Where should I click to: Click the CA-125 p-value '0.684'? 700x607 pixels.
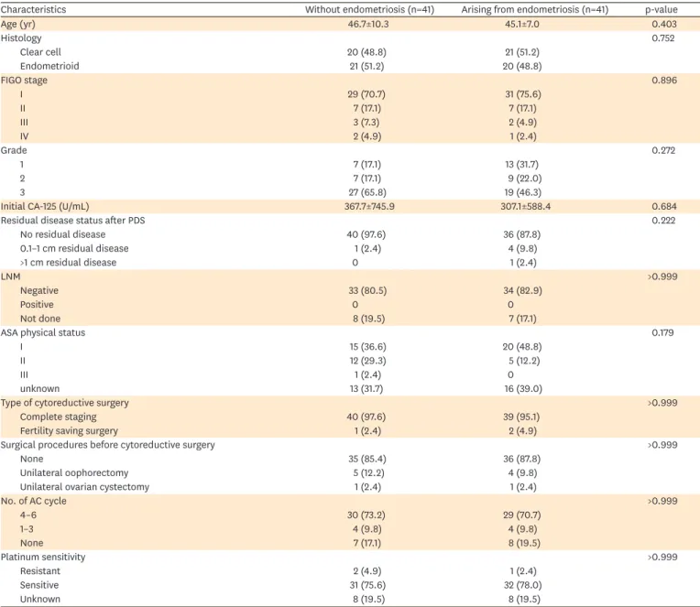(x=664, y=207)
